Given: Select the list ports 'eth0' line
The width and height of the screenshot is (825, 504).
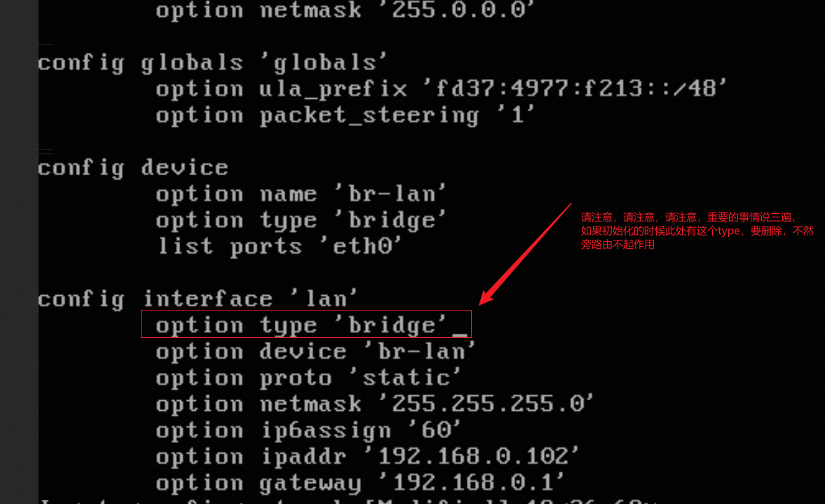Looking at the screenshot, I should pyautogui.click(x=280, y=247).
